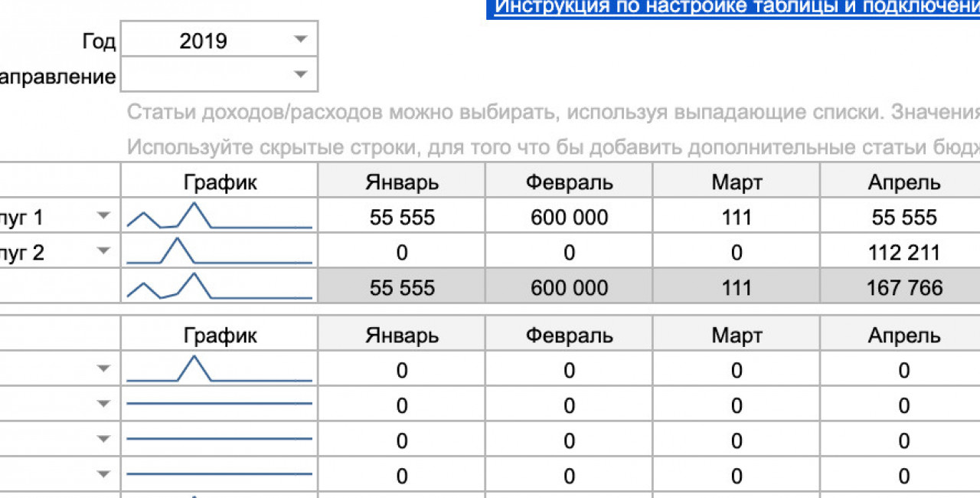Select the sparkline chart in 'луг 1' row
Image resolution: width=980 pixels, height=498 pixels.
219,217
